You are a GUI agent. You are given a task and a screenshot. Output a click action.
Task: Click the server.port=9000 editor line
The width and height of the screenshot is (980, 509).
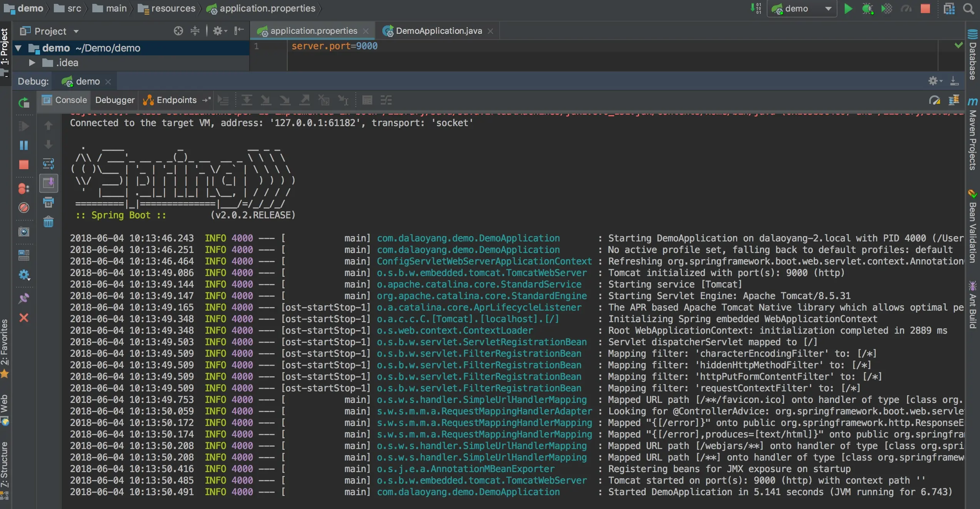point(334,46)
